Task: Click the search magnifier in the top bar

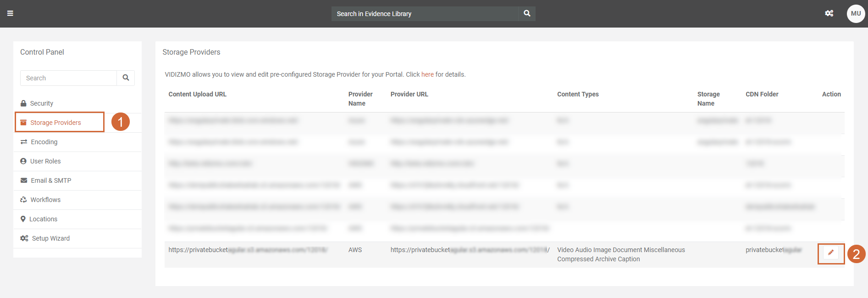Action: (527, 14)
